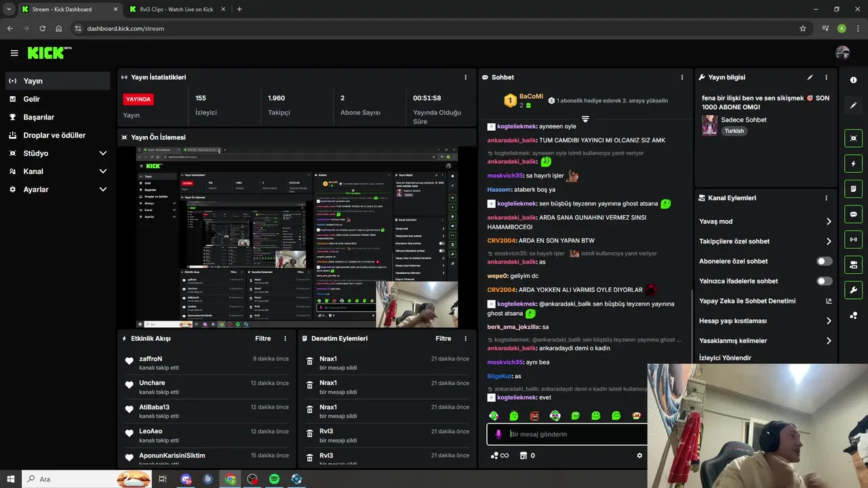Open Filtre in Denetim Eylemleri panel

point(443,338)
